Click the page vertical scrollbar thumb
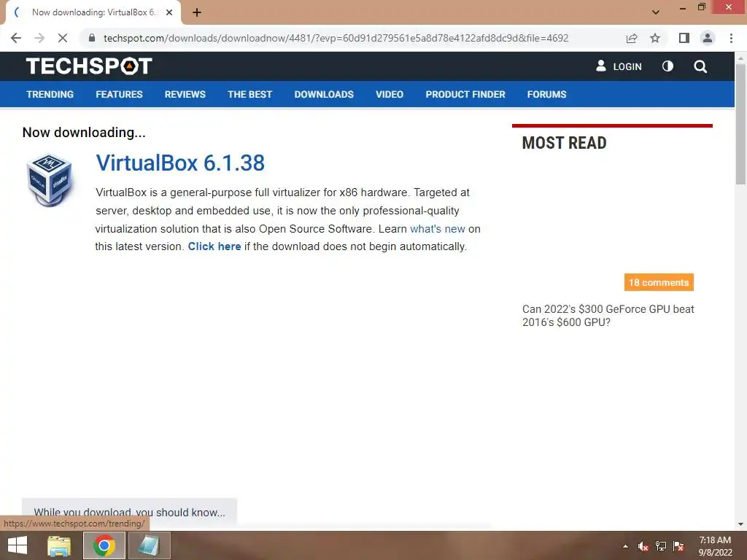 [x=740, y=124]
